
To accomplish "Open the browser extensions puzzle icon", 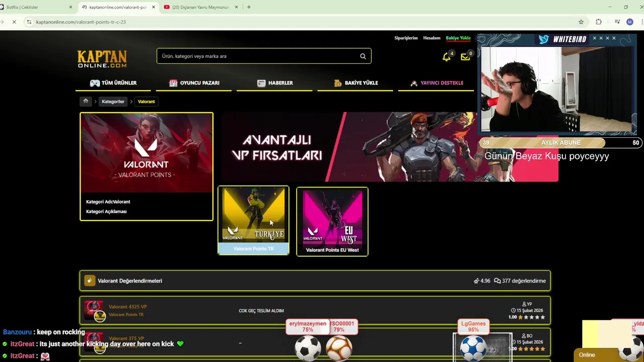I will 599,22.
